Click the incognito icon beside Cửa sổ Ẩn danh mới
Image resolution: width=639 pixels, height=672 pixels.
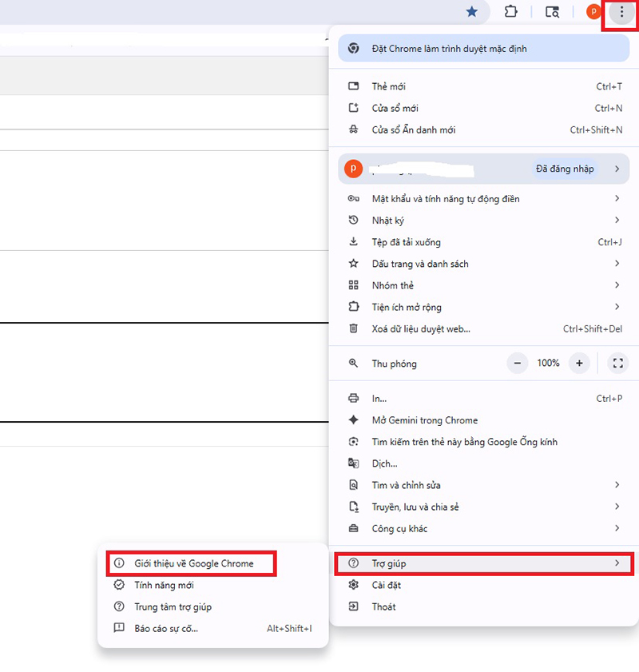(353, 129)
